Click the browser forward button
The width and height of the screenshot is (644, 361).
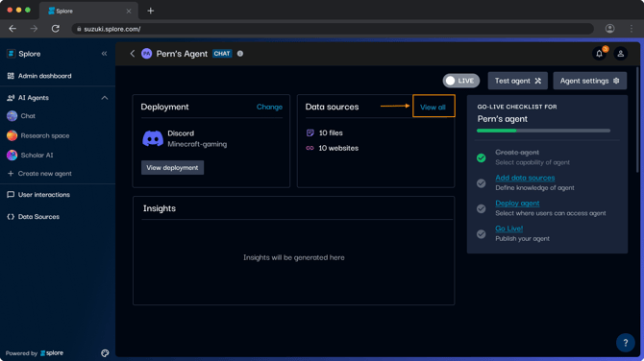tap(34, 29)
